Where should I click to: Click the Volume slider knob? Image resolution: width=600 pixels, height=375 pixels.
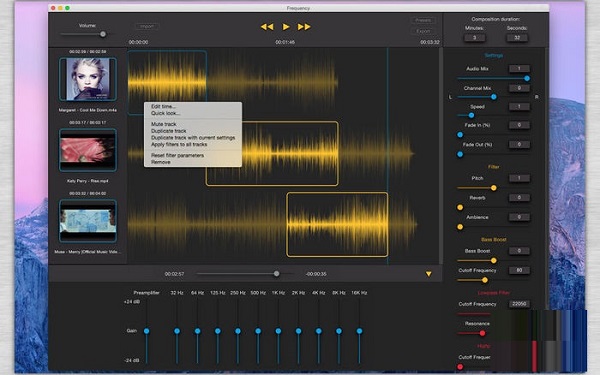pos(103,34)
